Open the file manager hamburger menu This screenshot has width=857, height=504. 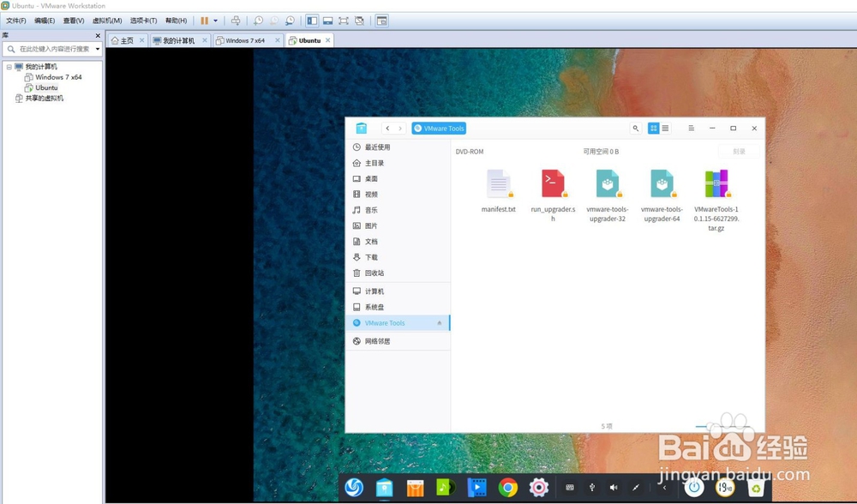(x=692, y=128)
